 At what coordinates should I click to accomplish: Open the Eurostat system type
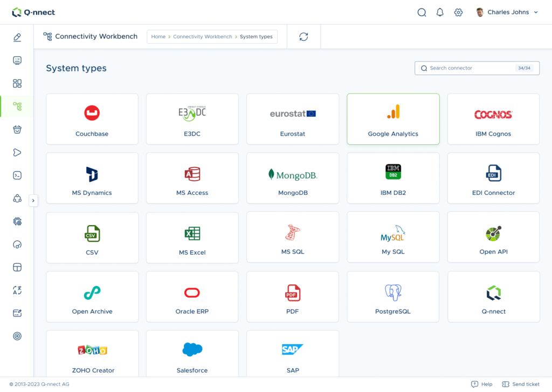293,119
